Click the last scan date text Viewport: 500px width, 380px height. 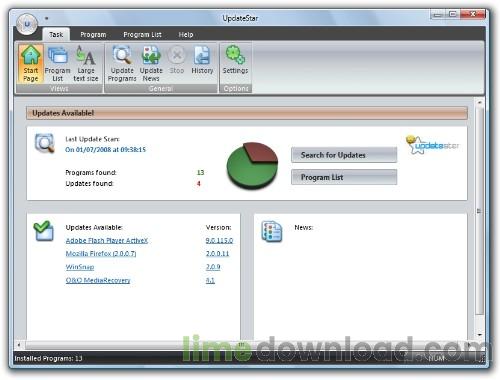coord(105,150)
